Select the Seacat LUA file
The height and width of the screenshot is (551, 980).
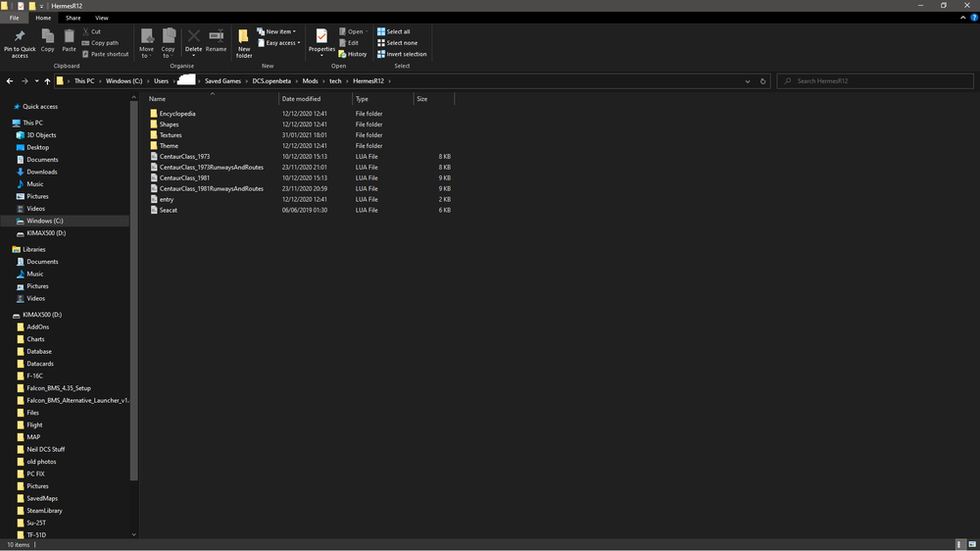[x=169, y=210]
